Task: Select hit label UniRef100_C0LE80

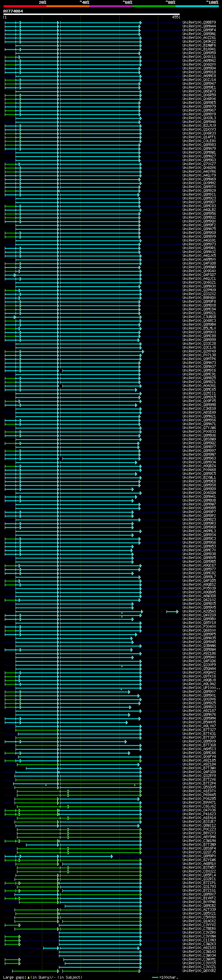Action: [x=199, y=141]
